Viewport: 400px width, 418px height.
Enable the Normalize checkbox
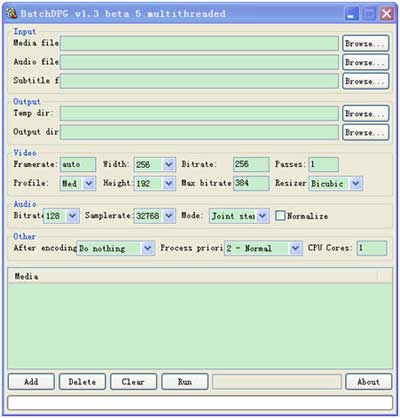(x=280, y=216)
